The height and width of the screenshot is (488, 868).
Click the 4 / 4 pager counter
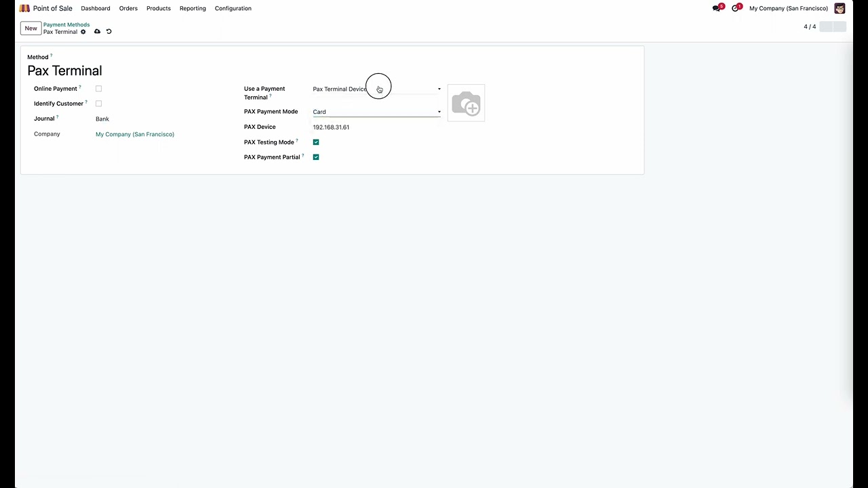(x=810, y=26)
